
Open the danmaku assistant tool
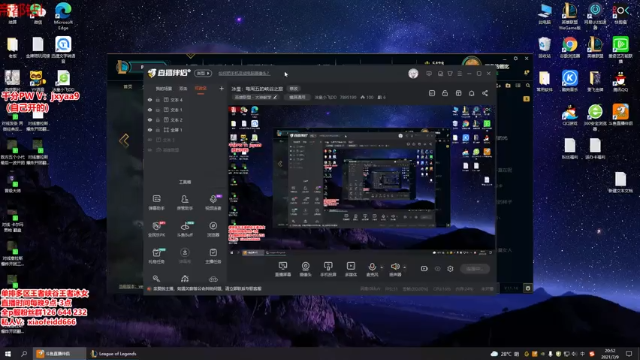pyautogui.click(x=156, y=202)
